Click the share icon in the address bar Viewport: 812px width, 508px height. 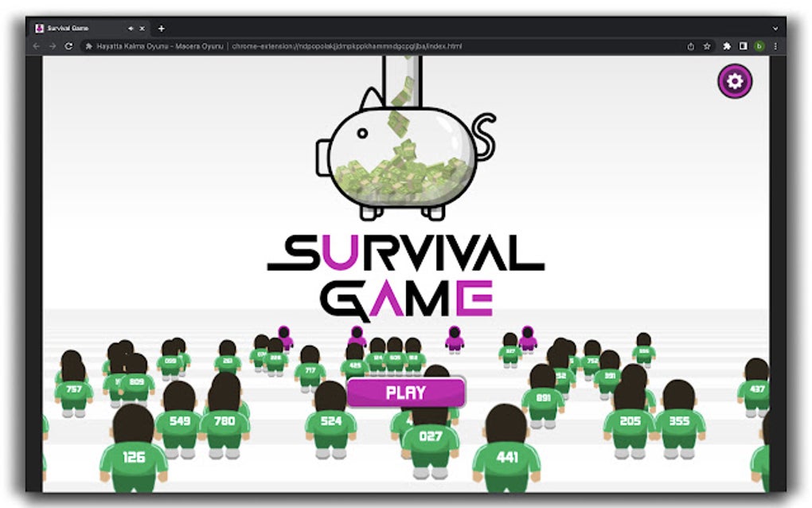click(x=691, y=46)
